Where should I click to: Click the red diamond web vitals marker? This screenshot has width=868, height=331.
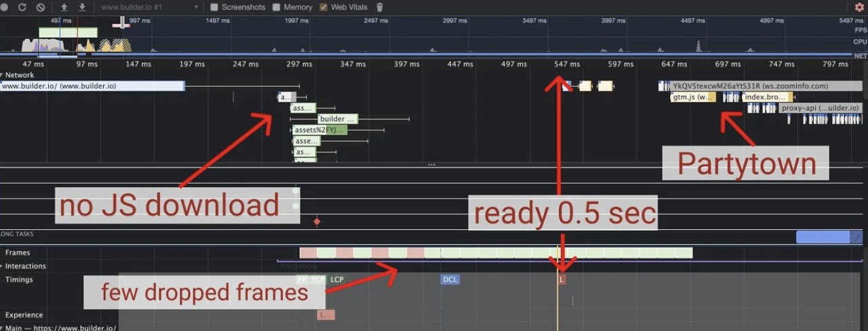tap(316, 222)
